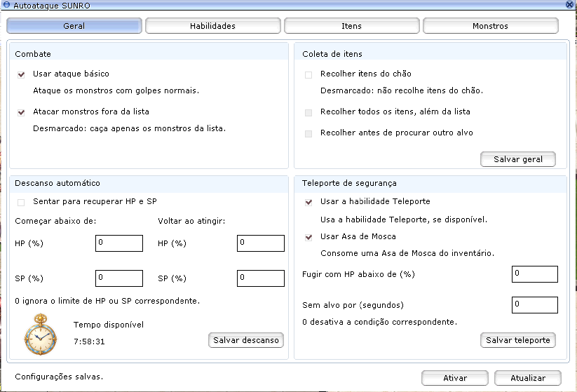
Task: Close the Autoataque SUNRO window
Action: point(570,4)
